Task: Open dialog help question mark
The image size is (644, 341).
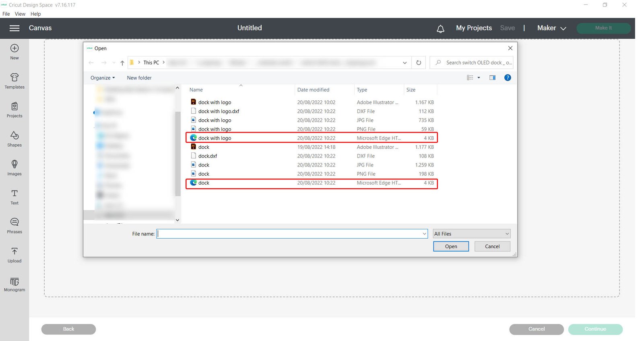Action: 508,78
